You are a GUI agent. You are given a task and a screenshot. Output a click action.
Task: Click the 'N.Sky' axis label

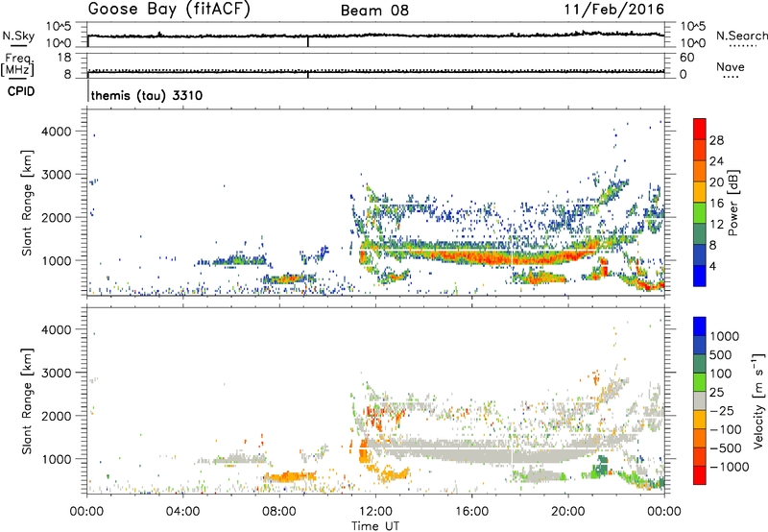tap(18, 36)
